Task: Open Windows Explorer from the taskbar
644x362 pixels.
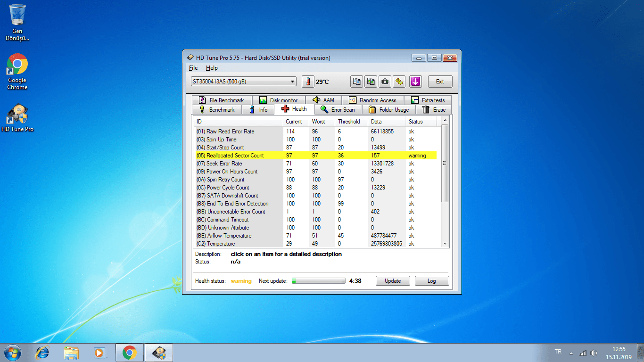Action: pos(71,353)
